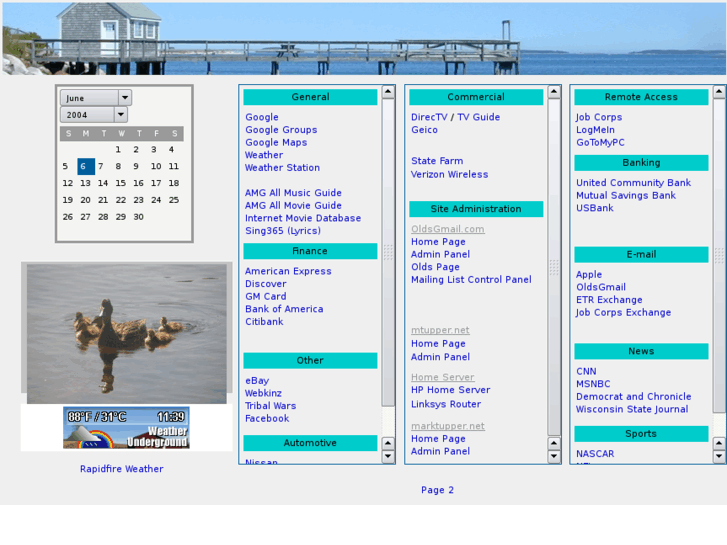Screen dimensions: 727x545
Task: Open the Discover link
Action: pos(266,283)
